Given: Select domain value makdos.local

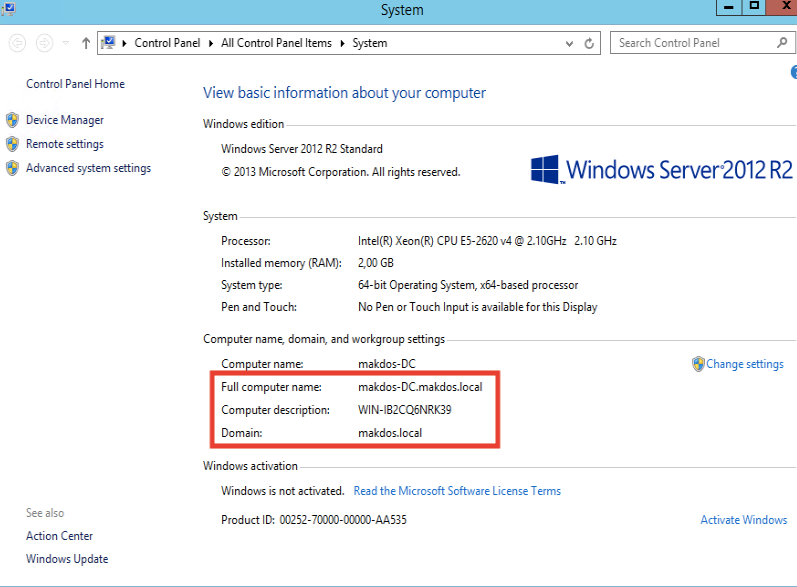Looking at the screenshot, I should 390,433.
